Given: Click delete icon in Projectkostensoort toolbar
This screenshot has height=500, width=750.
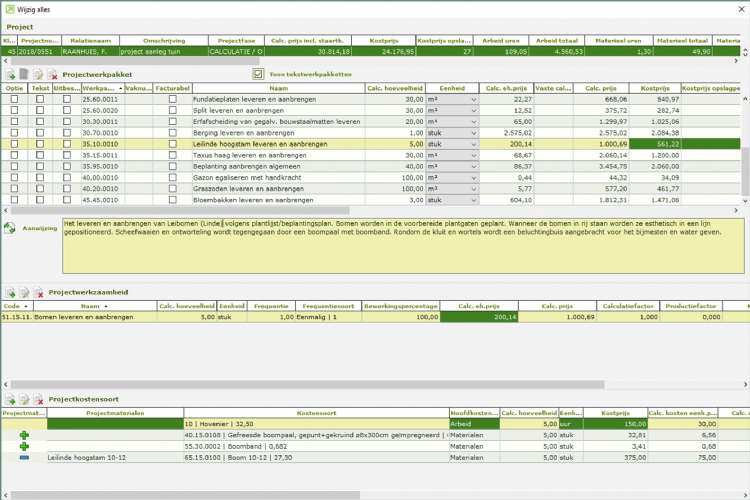Looking at the screenshot, I should 39,398.
